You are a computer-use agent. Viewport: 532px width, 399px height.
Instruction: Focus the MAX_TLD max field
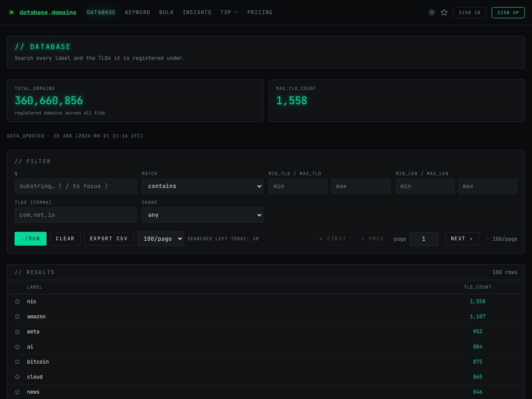(361, 186)
